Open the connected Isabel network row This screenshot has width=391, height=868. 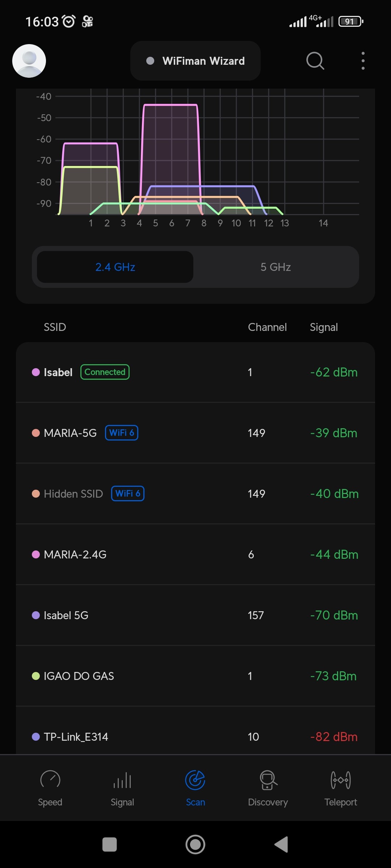[x=195, y=372]
